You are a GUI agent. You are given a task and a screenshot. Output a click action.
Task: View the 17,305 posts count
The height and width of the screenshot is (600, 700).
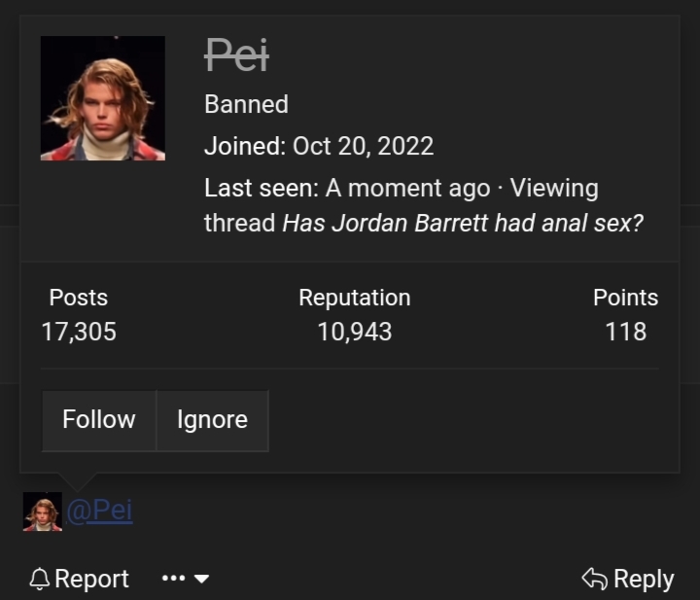79,332
